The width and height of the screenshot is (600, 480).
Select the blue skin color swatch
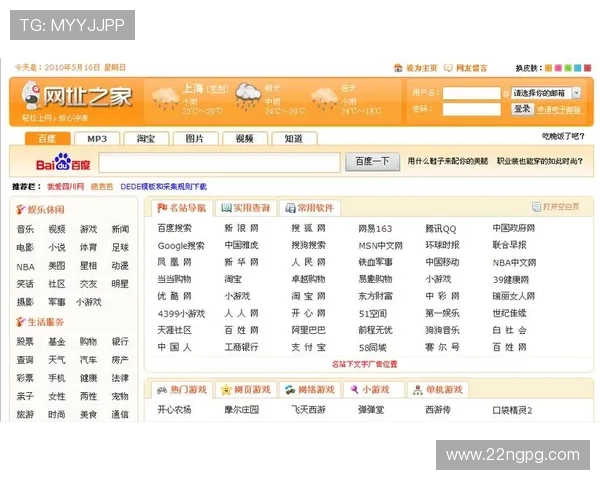point(577,68)
